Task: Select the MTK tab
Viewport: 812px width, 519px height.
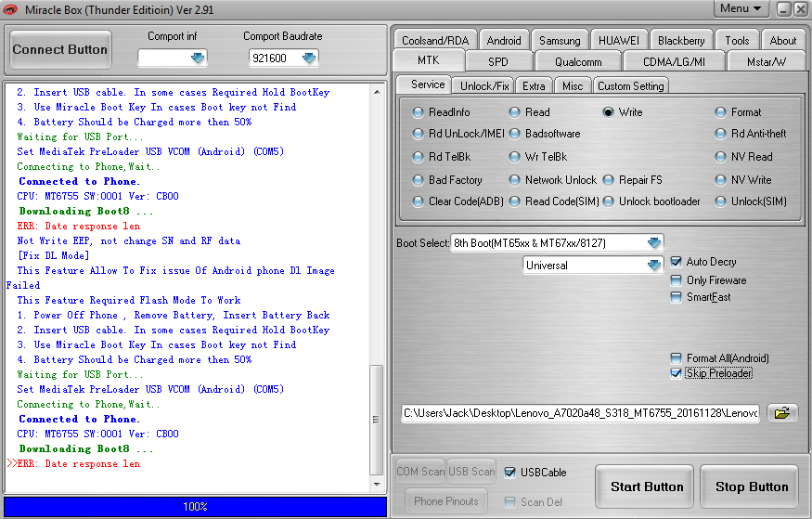Action: tap(428, 60)
